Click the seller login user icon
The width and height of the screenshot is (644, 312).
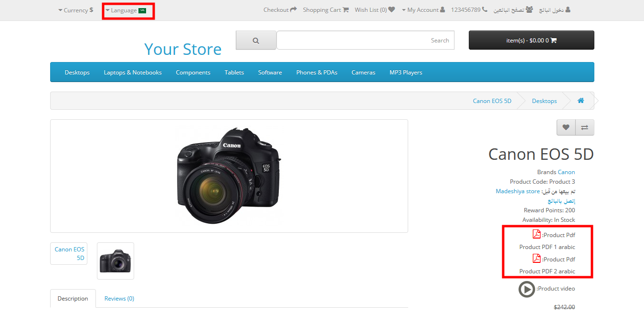pyautogui.click(x=568, y=10)
